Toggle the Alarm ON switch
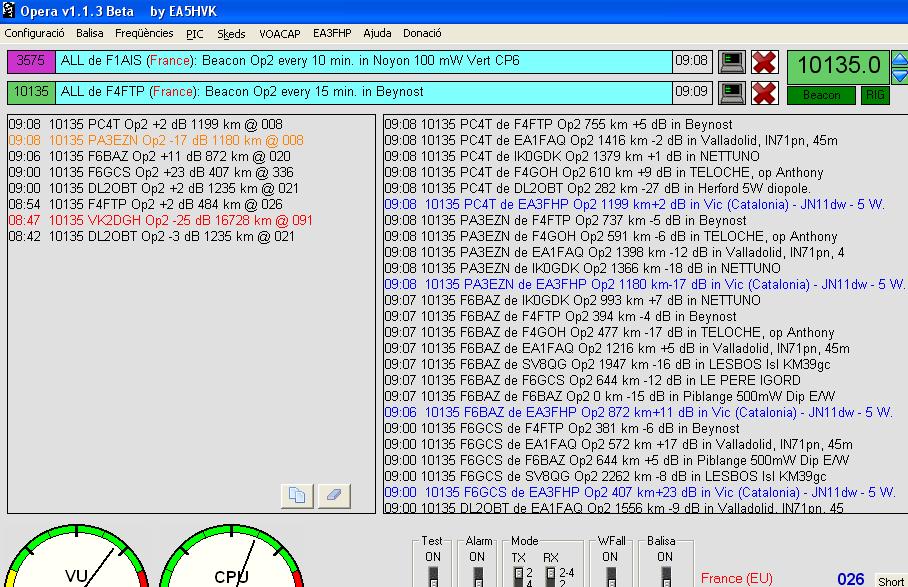Image resolution: width=908 pixels, height=587 pixels. 477,576
